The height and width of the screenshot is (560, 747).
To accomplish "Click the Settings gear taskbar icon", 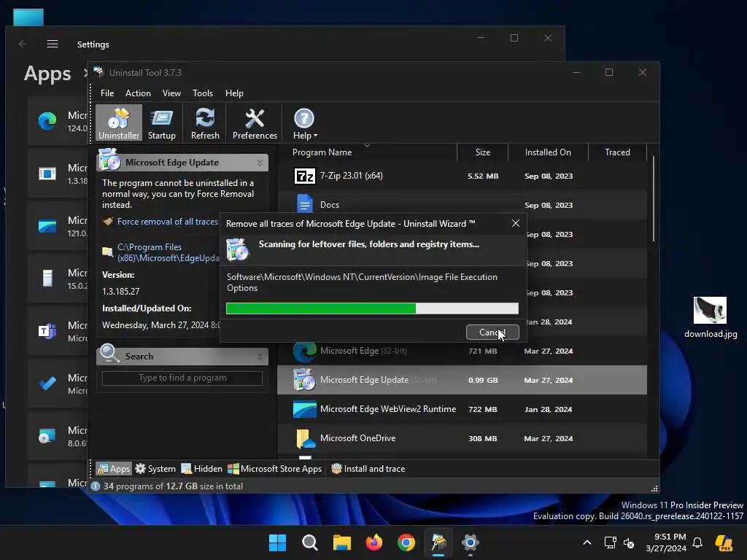I will (x=471, y=542).
